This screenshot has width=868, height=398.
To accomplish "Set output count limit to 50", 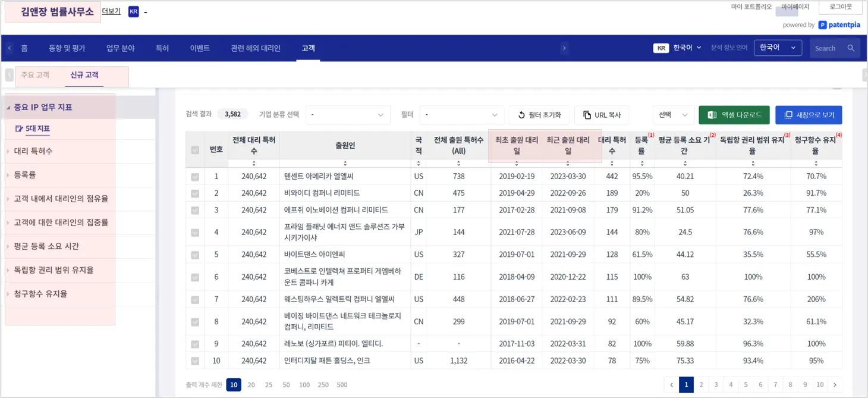I will [x=286, y=385].
